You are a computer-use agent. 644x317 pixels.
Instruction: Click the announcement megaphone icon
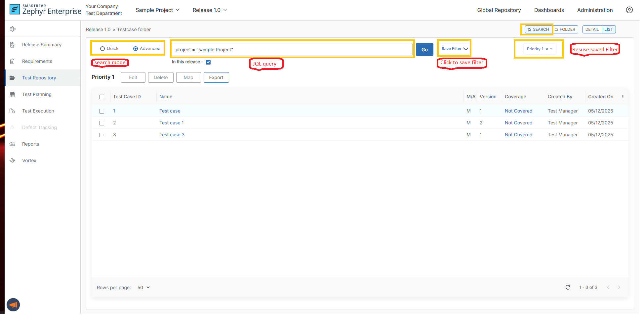coord(13,305)
